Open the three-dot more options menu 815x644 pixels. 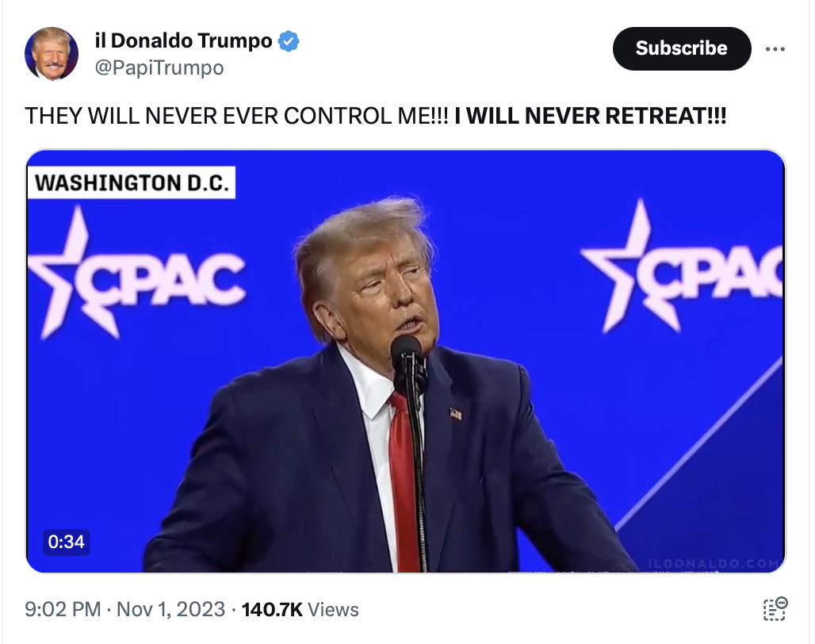point(775,48)
